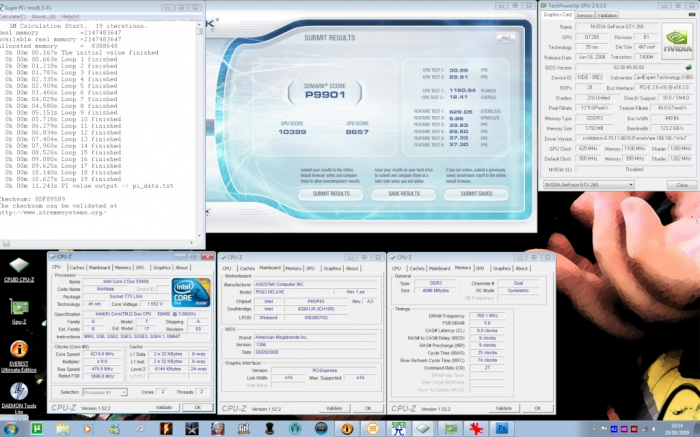Click OK in the CPU-Z processor window
The width and height of the screenshot is (700, 437).
pyautogui.click(x=197, y=408)
